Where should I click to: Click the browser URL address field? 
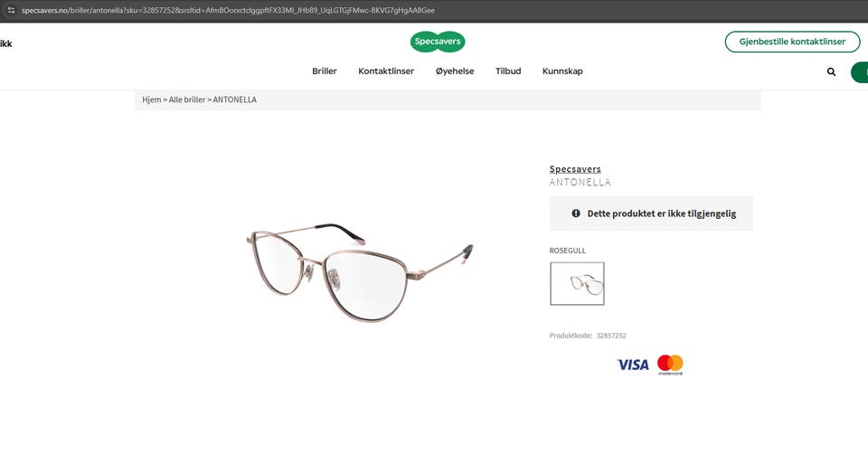(228, 10)
